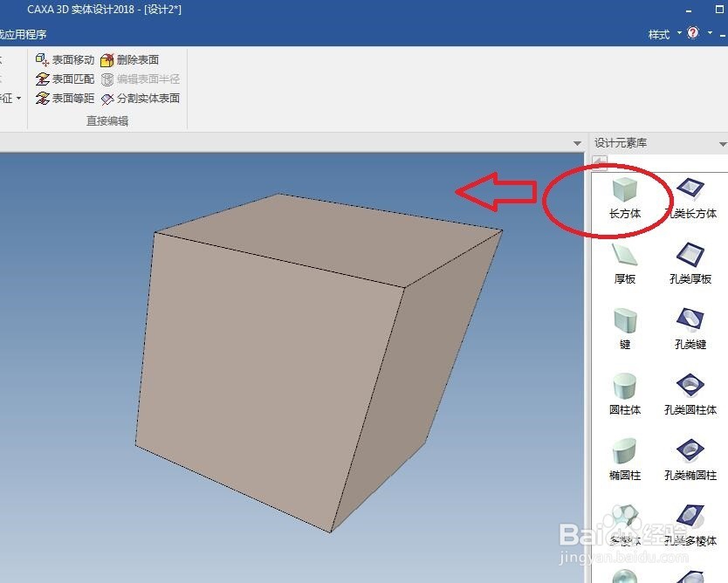The height and width of the screenshot is (583, 728).
Task: Click the catalog back arrow button
Action: click(x=600, y=161)
